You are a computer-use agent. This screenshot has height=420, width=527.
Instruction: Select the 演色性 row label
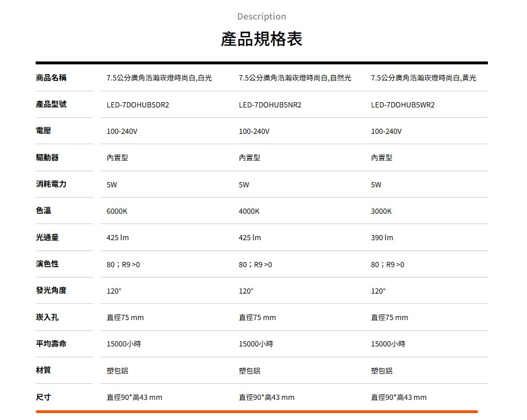47,264
